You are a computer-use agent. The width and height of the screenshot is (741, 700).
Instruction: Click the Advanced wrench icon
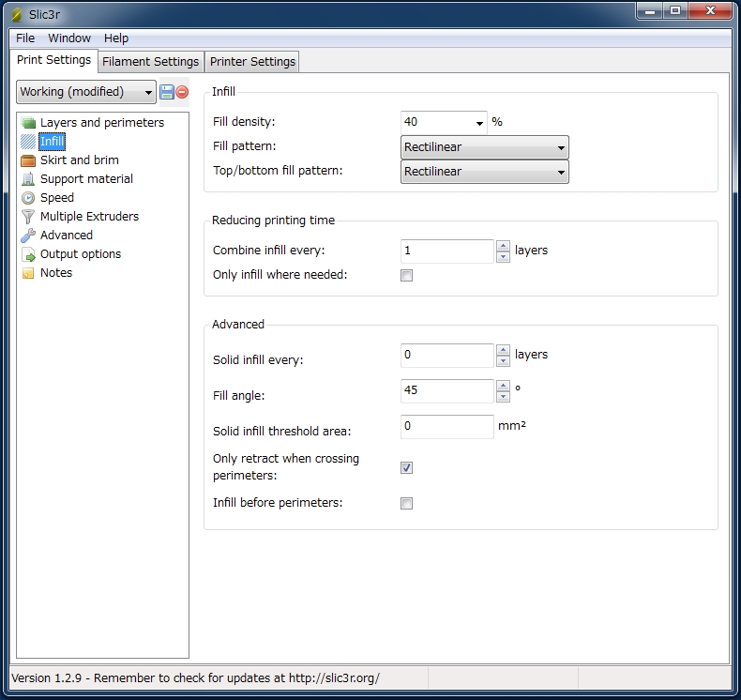point(28,236)
